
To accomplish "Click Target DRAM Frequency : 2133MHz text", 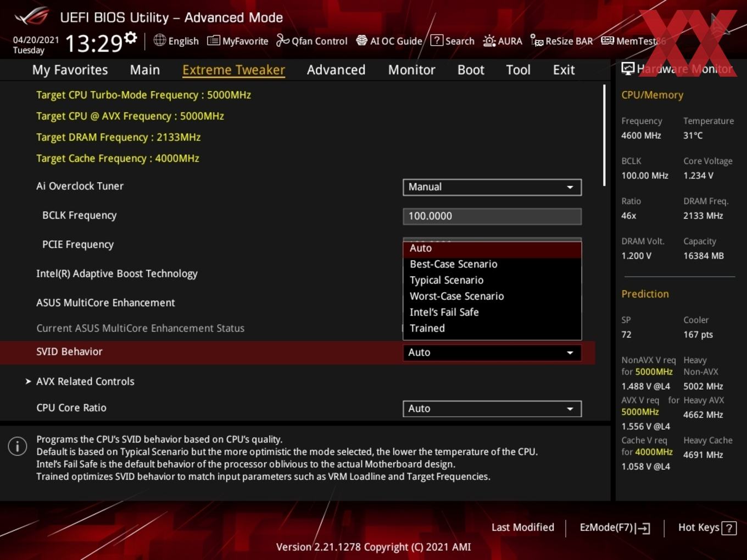I will [119, 137].
